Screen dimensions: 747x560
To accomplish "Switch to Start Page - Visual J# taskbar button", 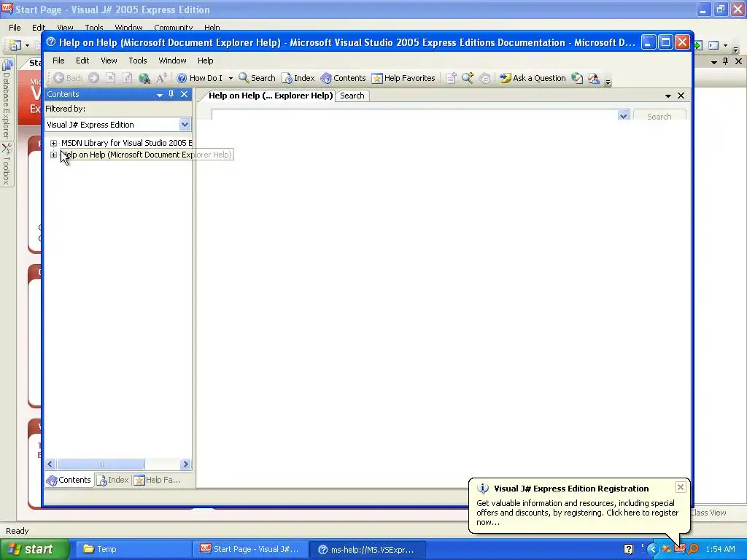I will [x=251, y=550].
